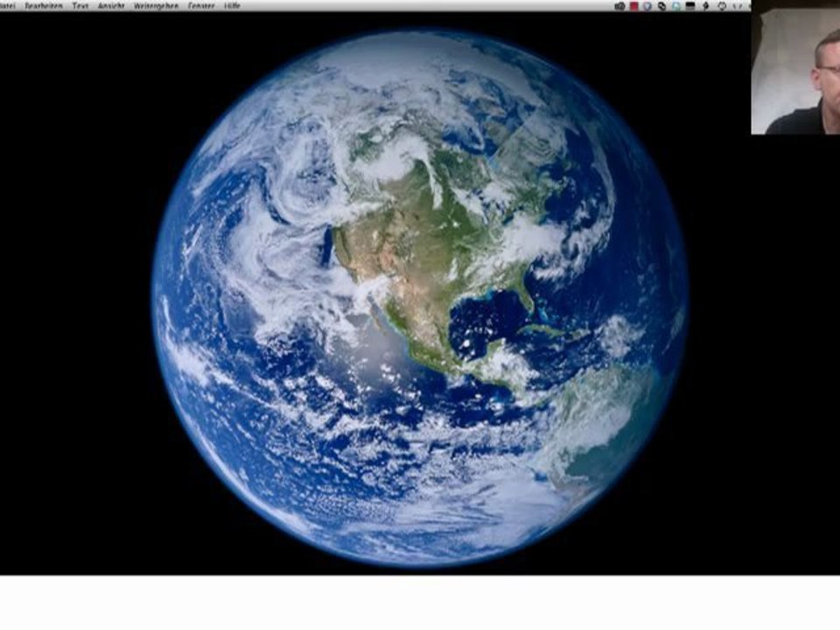This screenshot has width=840, height=630.
Task: Click the teal status icon in the menu bar
Action: pos(676,6)
